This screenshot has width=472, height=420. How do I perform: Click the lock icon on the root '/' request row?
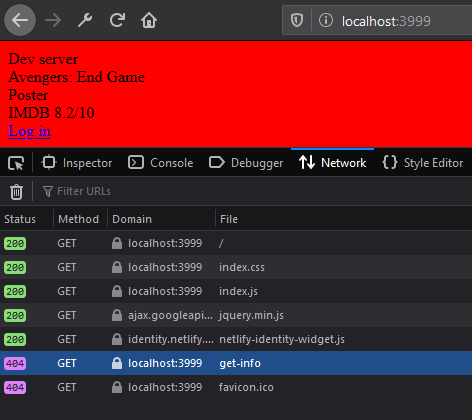tap(117, 243)
